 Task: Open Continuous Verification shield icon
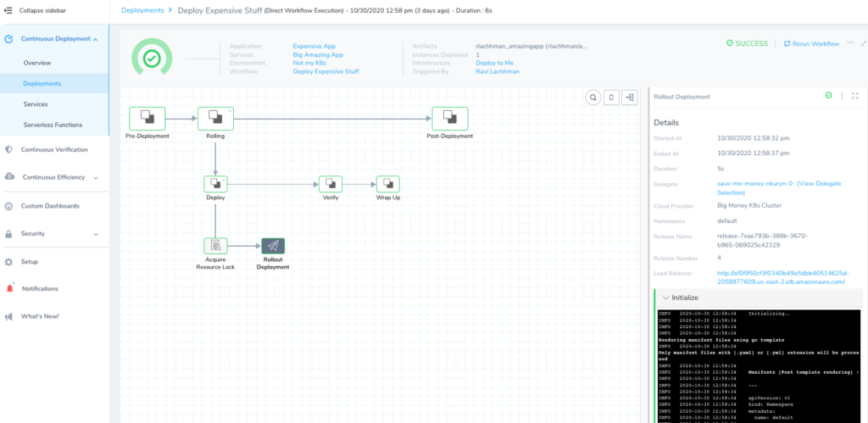[8, 149]
